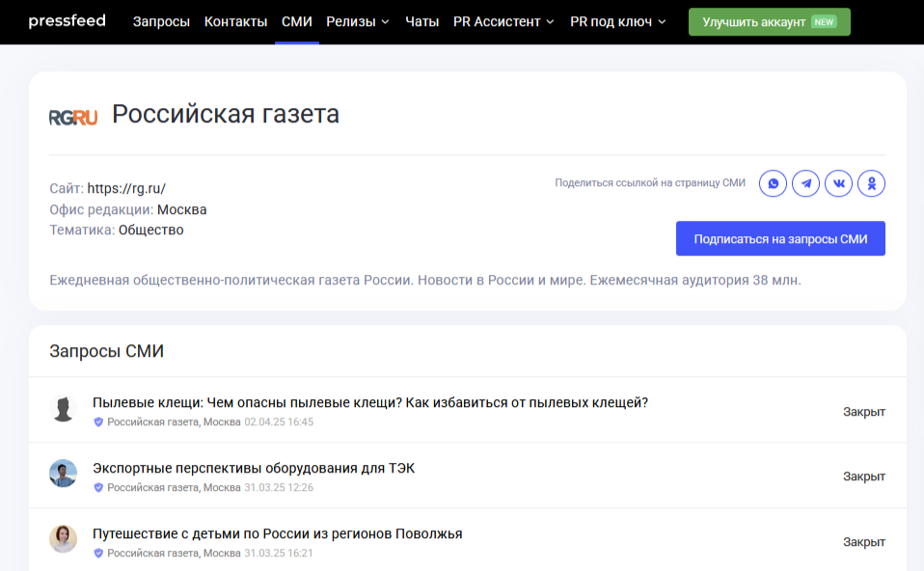Click verified badge on ТЭК export request

pos(98,487)
